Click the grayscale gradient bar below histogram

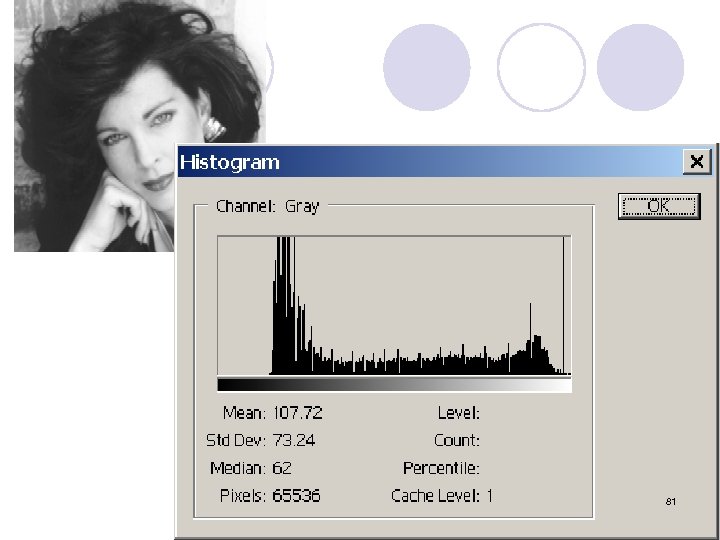[394, 385]
